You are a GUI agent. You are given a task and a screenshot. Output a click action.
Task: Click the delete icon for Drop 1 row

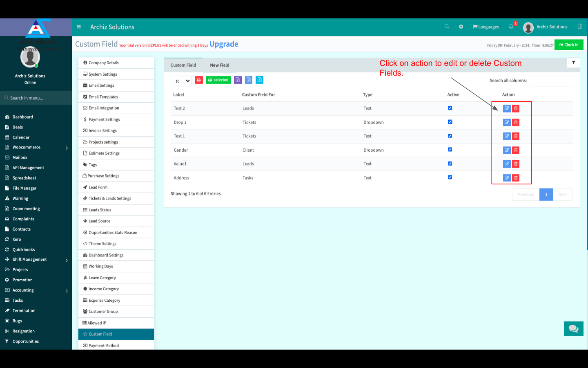pos(516,122)
